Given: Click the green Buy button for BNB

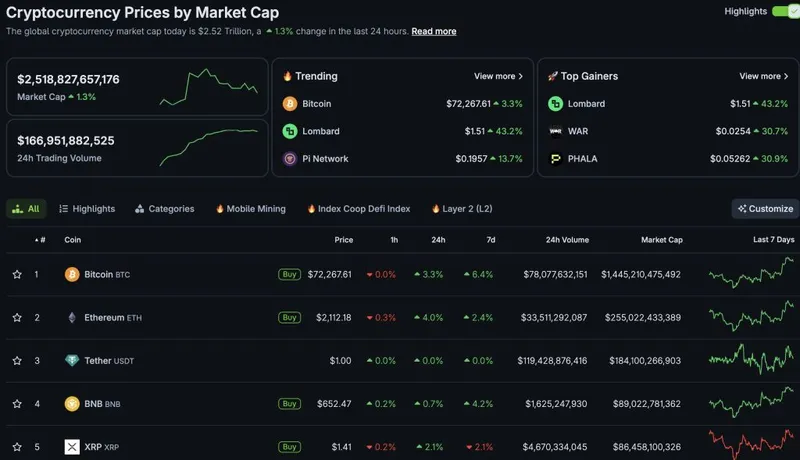Looking at the screenshot, I should tap(289, 404).
